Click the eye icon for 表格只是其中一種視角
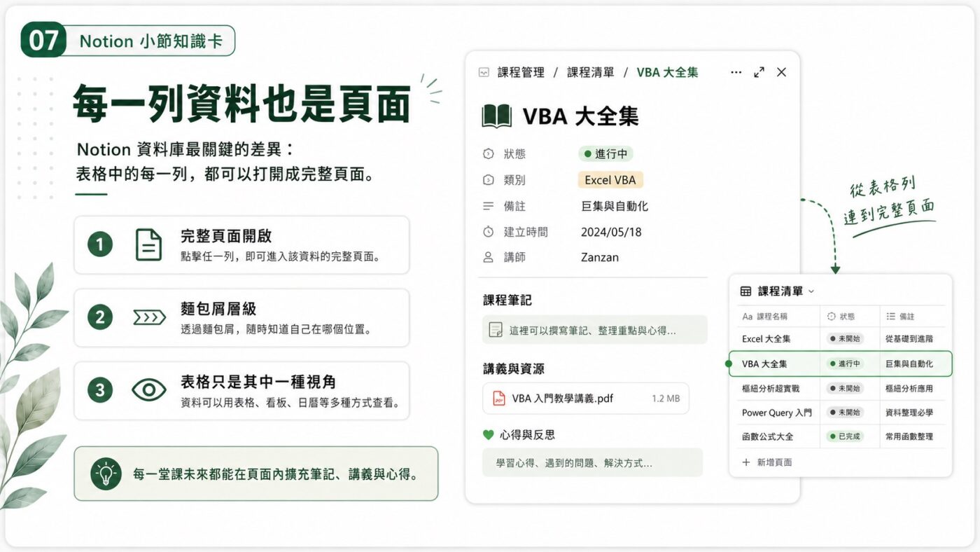The height and width of the screenshot is (552, 980). coord(149,390)
